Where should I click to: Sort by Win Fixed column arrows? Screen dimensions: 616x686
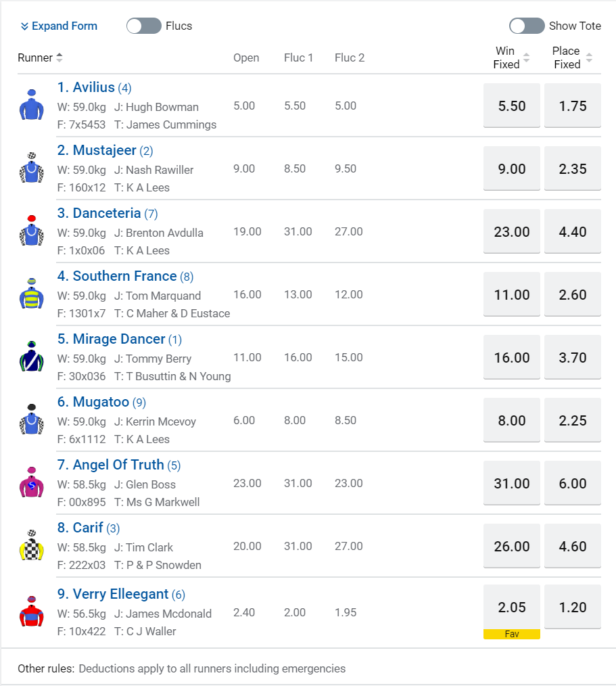point(527,58)
